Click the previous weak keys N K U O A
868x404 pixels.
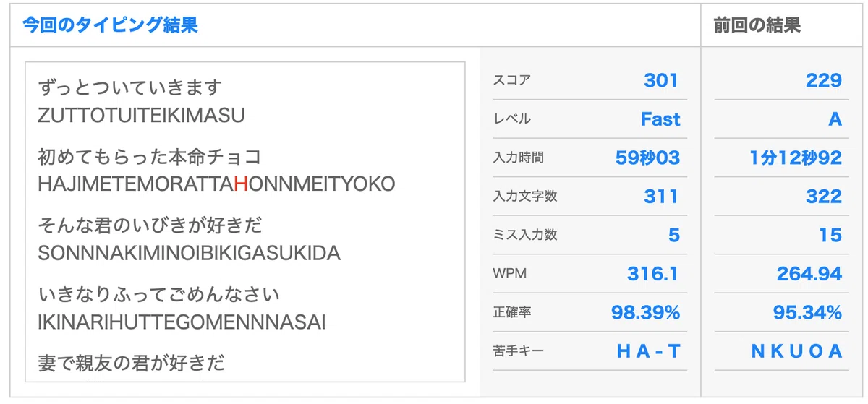pyautogui.click(x=797, y=351)
